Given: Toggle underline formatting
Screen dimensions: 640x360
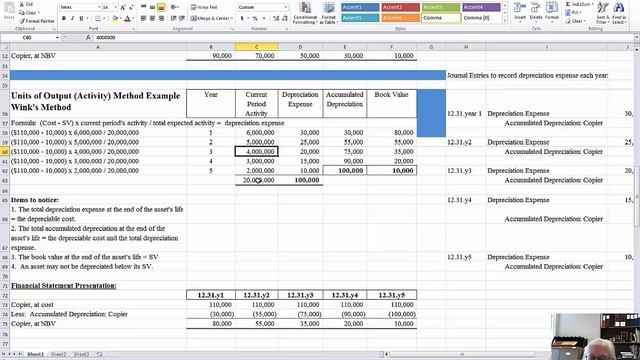Looking at the screenshot, I should [x=81, y=18].
